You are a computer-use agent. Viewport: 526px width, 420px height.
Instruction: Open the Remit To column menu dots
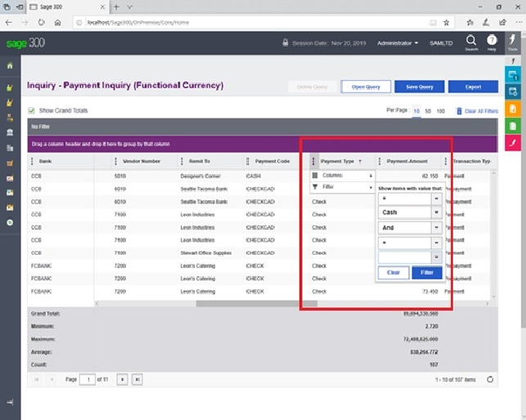pyautogui.click(x=182, y=161)
